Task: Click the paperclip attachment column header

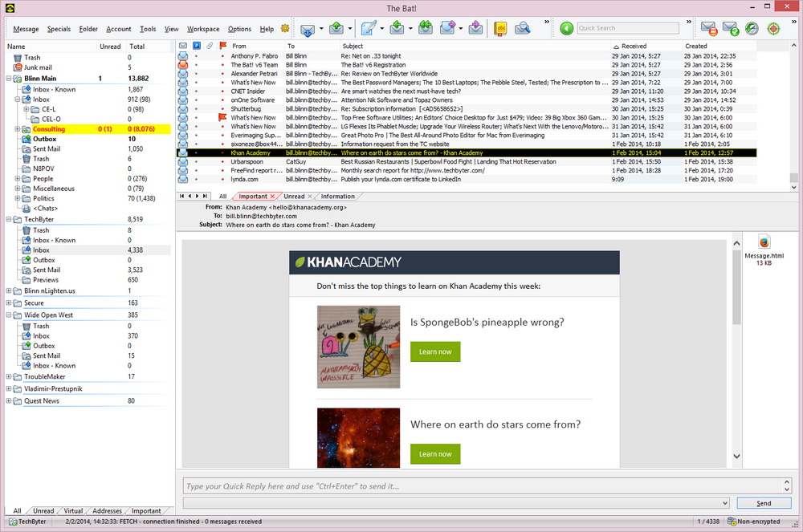Action: point(210,46)
